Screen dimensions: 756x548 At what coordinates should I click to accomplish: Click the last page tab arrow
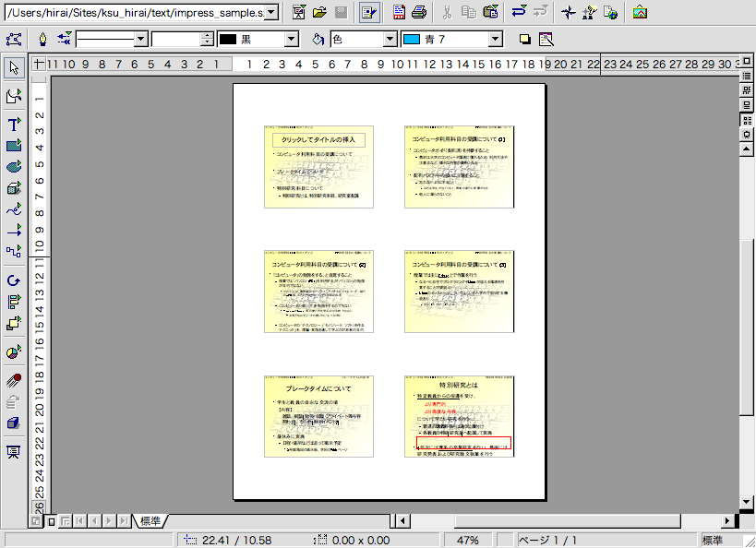[124, 521]
